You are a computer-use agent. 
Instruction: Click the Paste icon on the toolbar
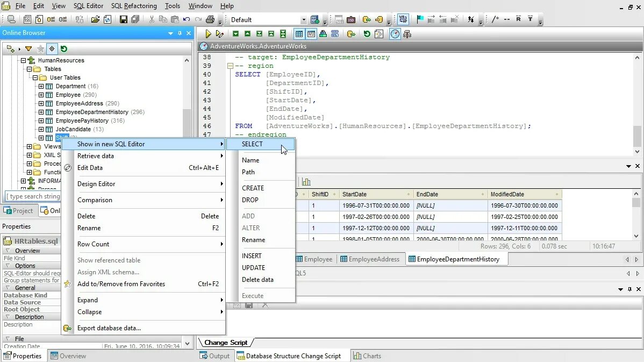click(x=175, y=19)
